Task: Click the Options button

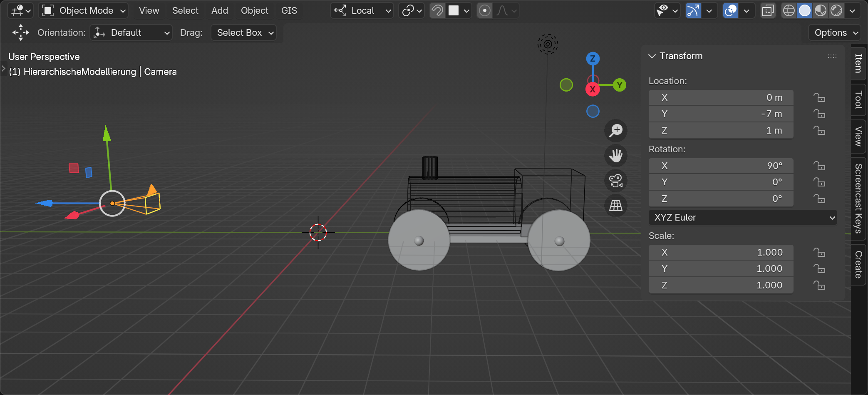Action: [x=836, y=33]
